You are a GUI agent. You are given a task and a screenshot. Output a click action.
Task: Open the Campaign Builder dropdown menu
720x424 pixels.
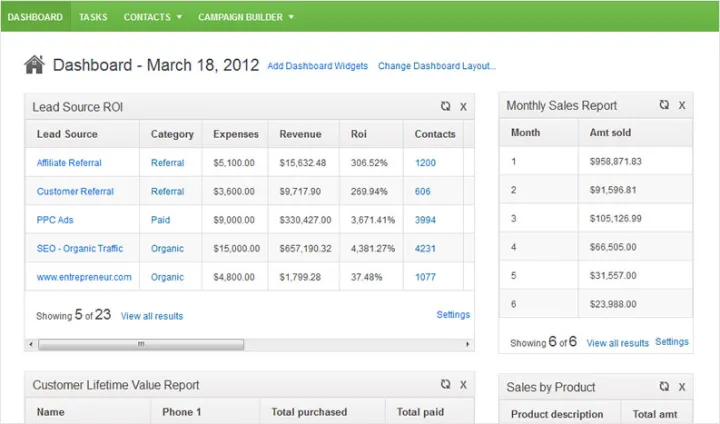(246, 17)
